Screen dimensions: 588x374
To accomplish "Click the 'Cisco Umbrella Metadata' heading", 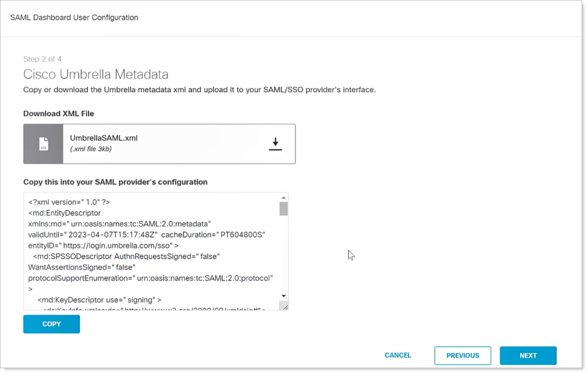I will point(96,74).
